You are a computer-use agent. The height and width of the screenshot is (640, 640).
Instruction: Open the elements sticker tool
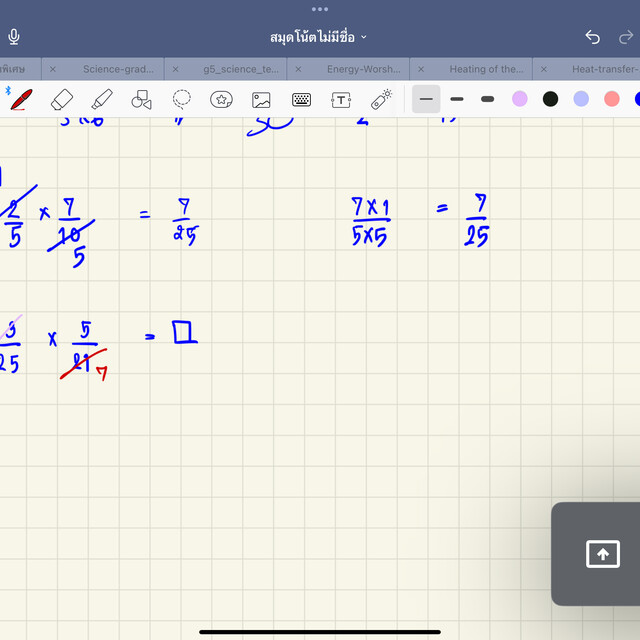click(x=221, y=99)
